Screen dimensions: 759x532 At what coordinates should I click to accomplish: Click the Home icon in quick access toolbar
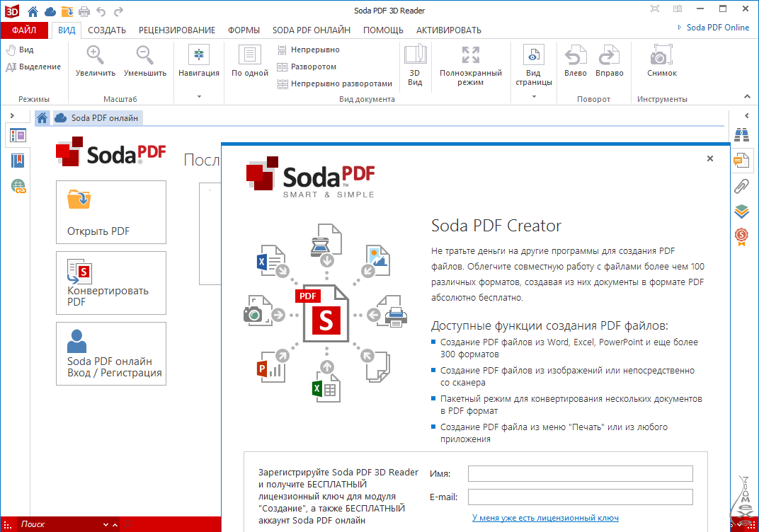click(33, 11)
